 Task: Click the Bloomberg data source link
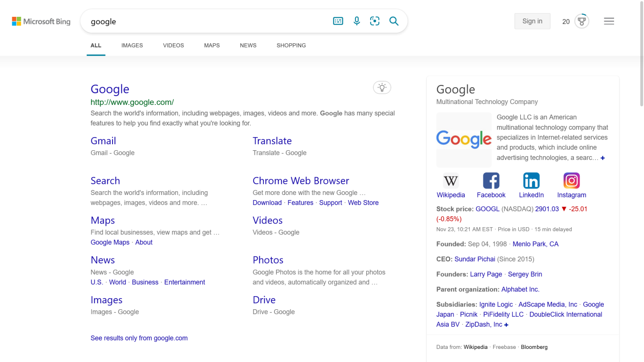tap(534, 347)
